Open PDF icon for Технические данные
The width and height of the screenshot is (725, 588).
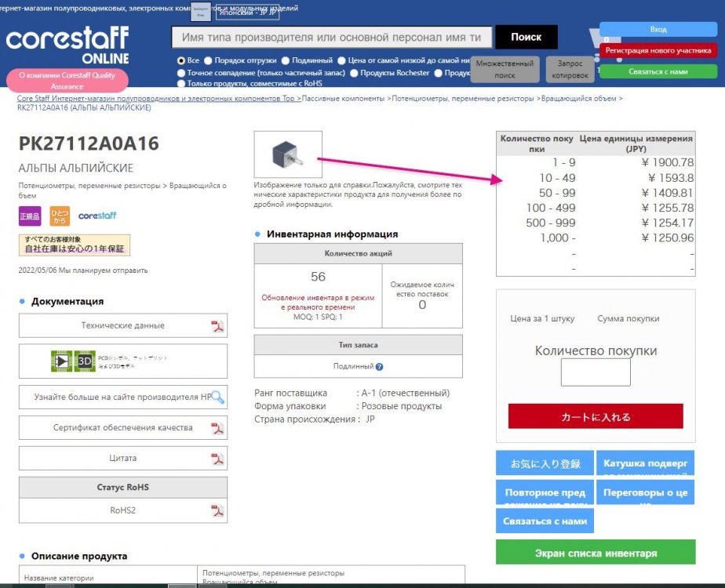click(x=217, y=326)
